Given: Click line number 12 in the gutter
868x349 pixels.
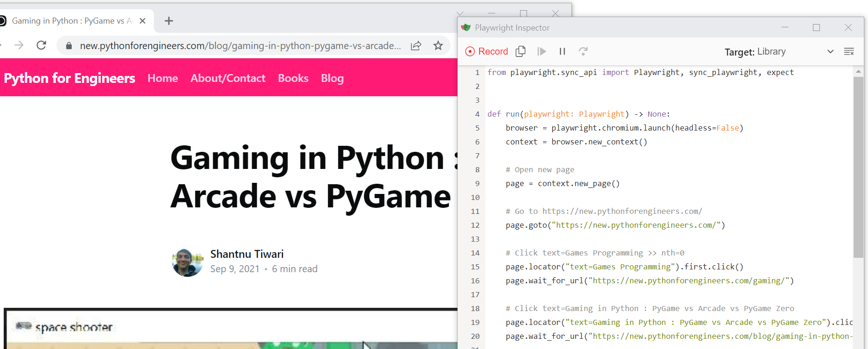Looking at the screenshot, I should coord(475,225).
